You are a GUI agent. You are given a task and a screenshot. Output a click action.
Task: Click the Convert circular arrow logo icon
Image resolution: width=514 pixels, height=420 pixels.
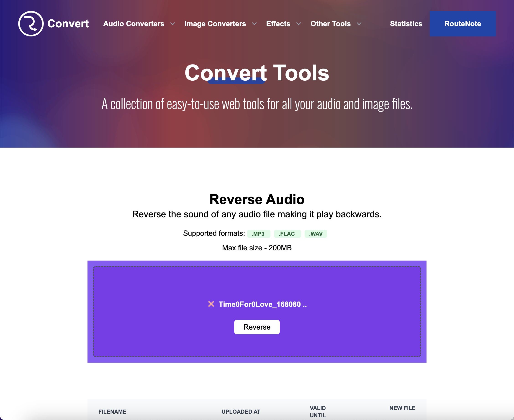(31, 24)
